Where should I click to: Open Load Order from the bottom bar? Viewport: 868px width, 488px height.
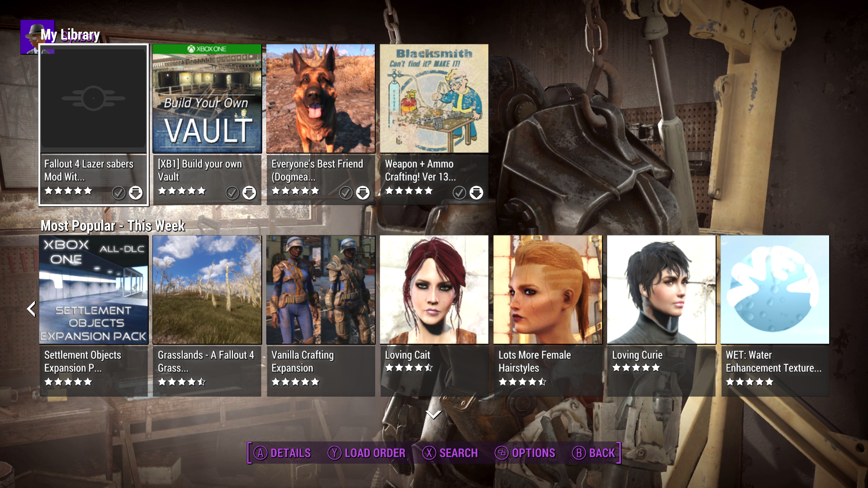tap(366, 453)
